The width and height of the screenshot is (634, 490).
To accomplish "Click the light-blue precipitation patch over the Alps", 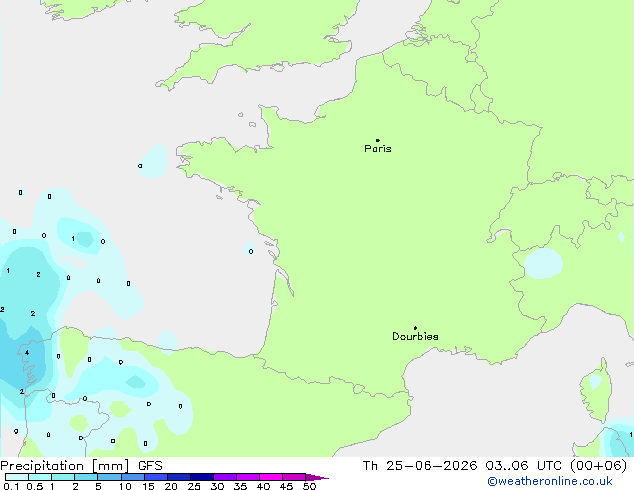I will click(x=543, y=263).
